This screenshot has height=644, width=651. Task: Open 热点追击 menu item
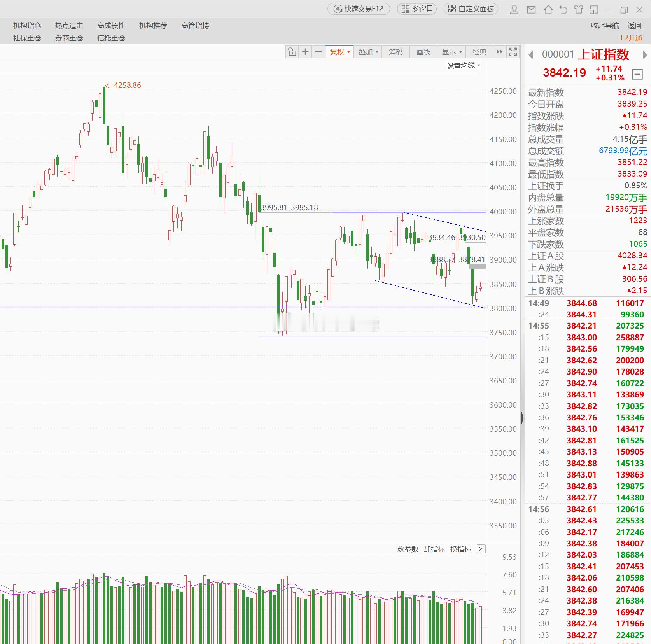point(69,26)
